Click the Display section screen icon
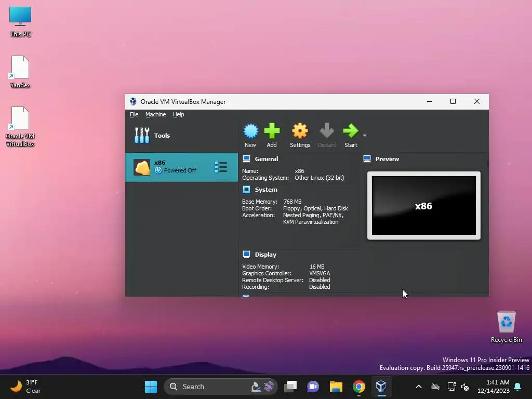Viewport: 532px width, 399px height. (247, 255)
